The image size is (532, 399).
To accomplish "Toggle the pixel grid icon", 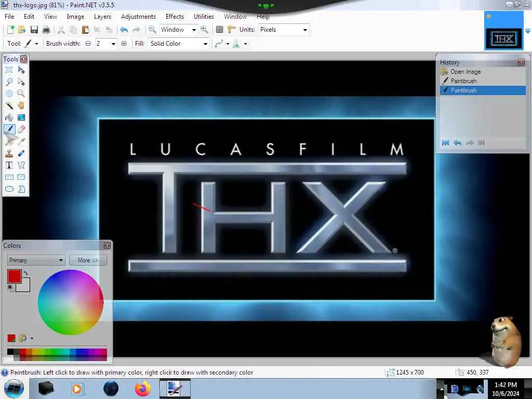I will [x=220, y=30].
